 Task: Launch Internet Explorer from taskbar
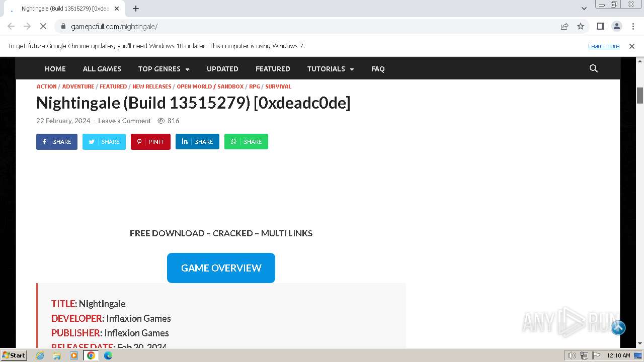point(40,355)
